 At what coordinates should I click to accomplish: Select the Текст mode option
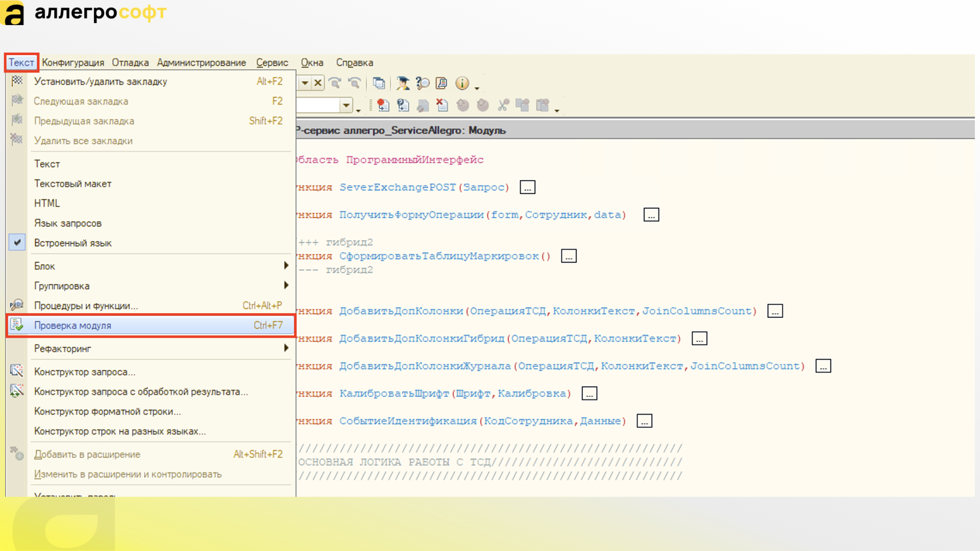151,164
